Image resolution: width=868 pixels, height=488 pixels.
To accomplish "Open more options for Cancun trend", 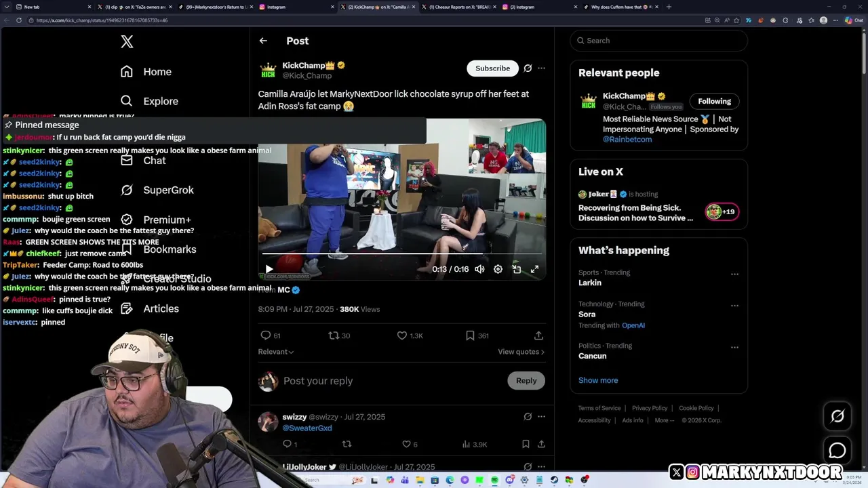I will pos(734,348).
